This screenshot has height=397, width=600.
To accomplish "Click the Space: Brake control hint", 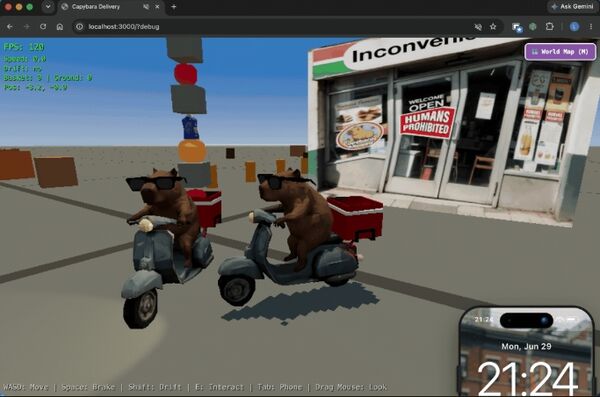I will pyautogui.click(x=88, y=387).
